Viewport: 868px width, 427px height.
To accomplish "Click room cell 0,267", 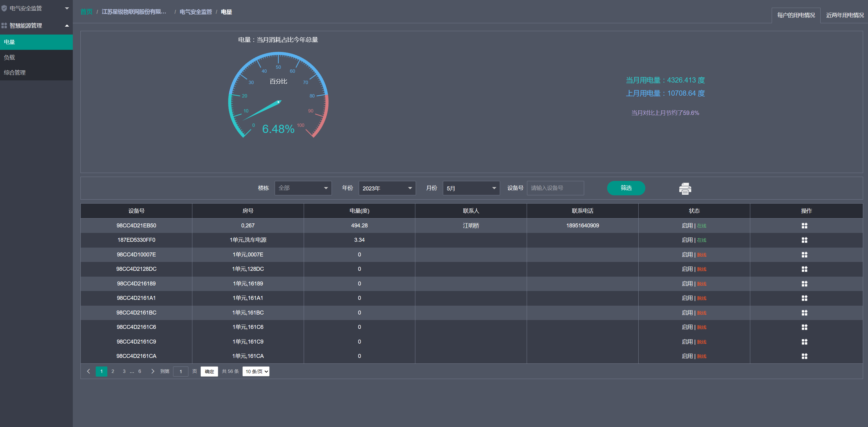I will (x=248, y=226).
